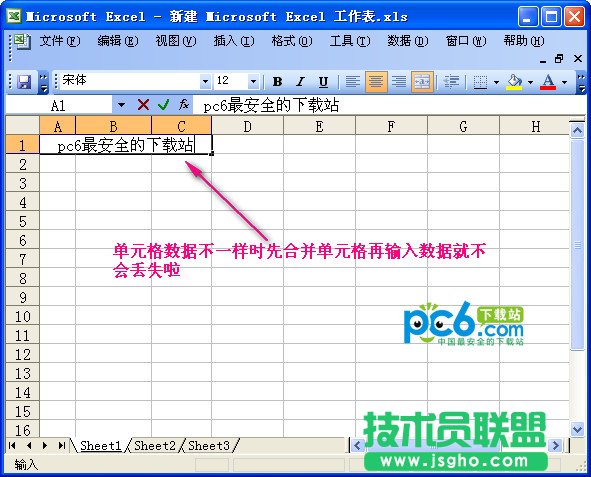Toggle Bold formatting
Screen dimensions: 591x477
pyautogui.click(x=278, y=81)
